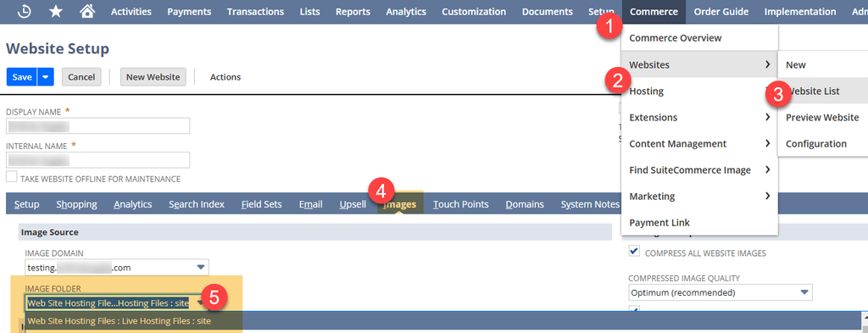868x333 pixels.
Task: Expand the Hosting submenu
Action: tap(699, 92)
